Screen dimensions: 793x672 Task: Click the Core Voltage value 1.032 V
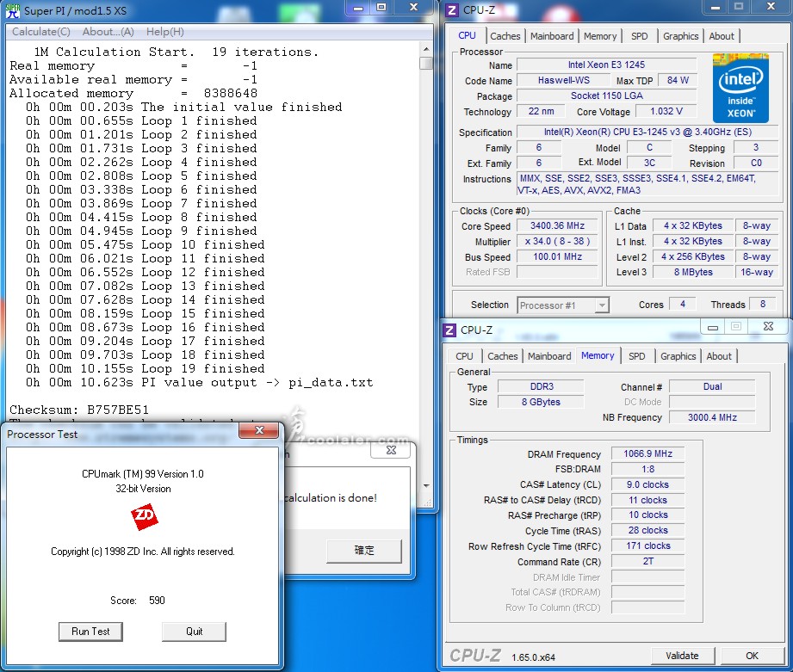point(666,111)
